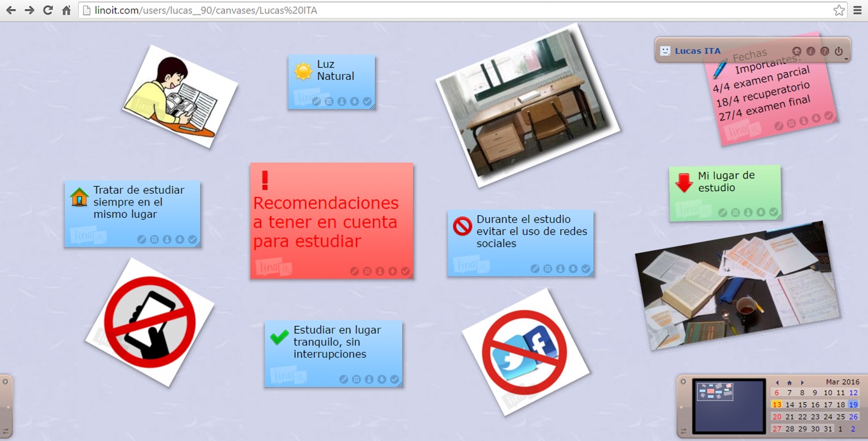
Task: Open the Lucas ITA canvas title link
Action: 698,51
